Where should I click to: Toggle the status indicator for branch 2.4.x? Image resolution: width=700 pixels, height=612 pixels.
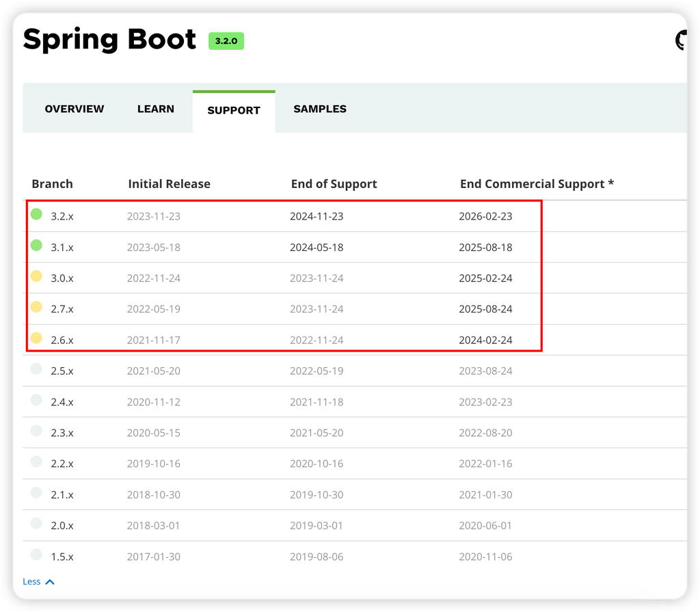click(x=36, y=400)
